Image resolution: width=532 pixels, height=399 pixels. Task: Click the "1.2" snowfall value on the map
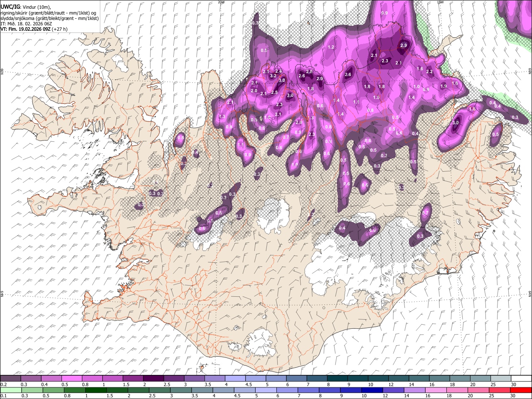(x=331, y=47)
